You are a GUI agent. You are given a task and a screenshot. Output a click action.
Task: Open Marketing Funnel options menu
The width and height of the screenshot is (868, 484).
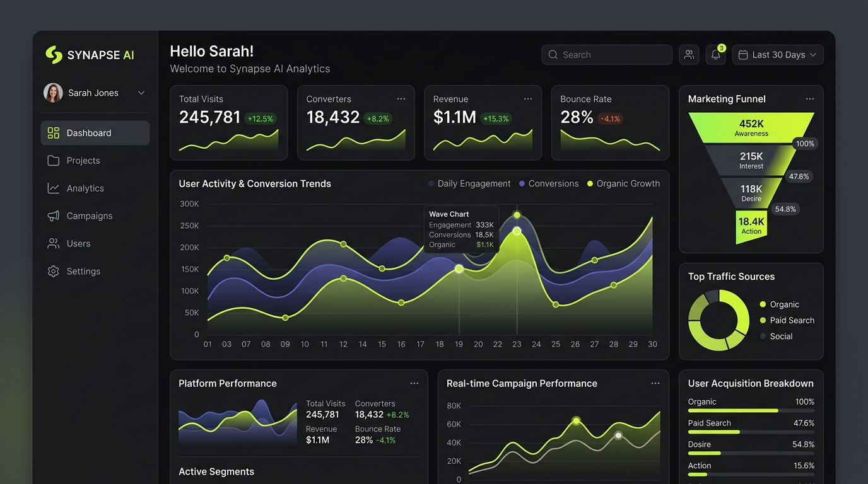point(810,99)
